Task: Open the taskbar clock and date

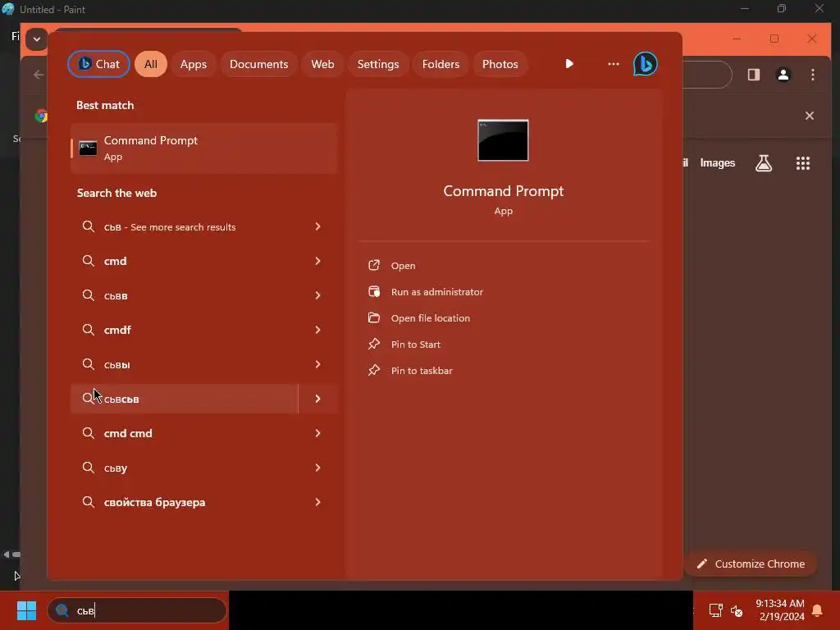Action: [780, 610]
